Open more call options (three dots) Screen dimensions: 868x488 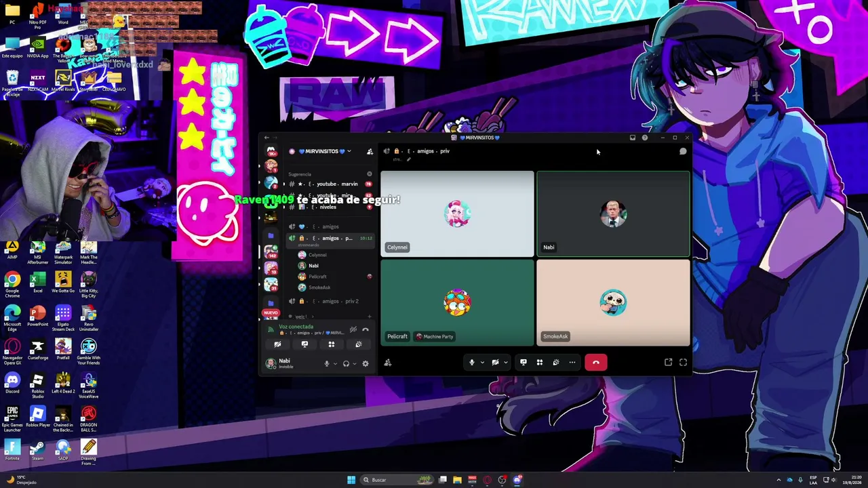tap(572, 363)
